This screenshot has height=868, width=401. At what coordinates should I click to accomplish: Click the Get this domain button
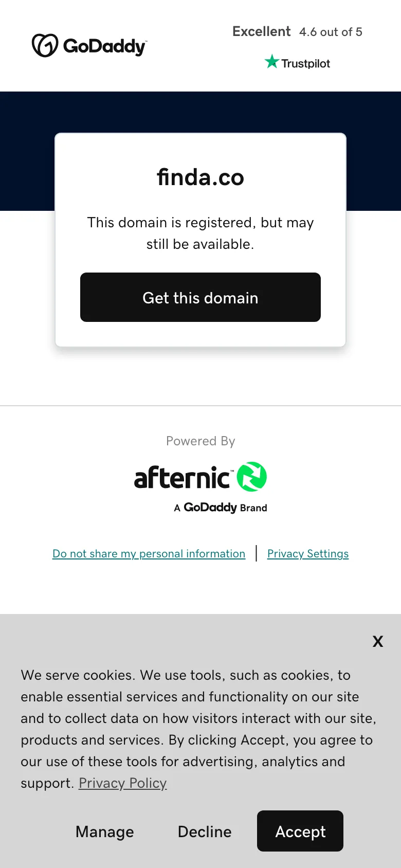point(200,297)
